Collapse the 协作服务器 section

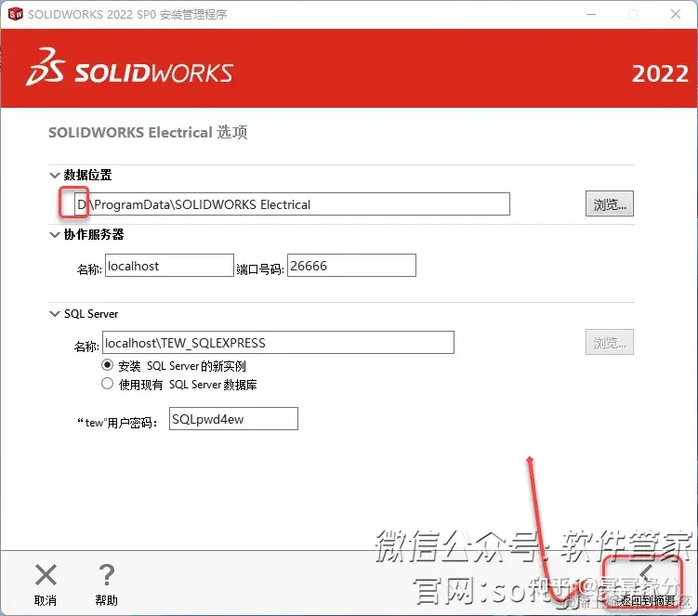pyautogui.click(x=54, y=234)
